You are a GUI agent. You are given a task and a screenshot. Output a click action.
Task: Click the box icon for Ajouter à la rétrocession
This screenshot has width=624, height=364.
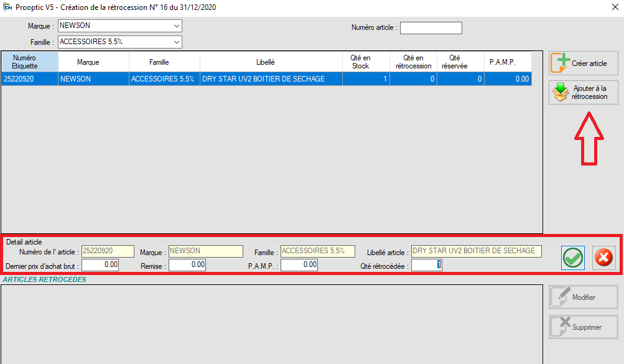click(561, 92)
